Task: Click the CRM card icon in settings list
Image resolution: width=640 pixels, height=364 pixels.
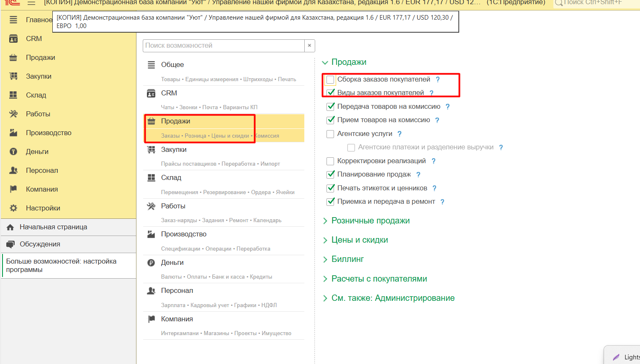Action: tap(151, 93)
